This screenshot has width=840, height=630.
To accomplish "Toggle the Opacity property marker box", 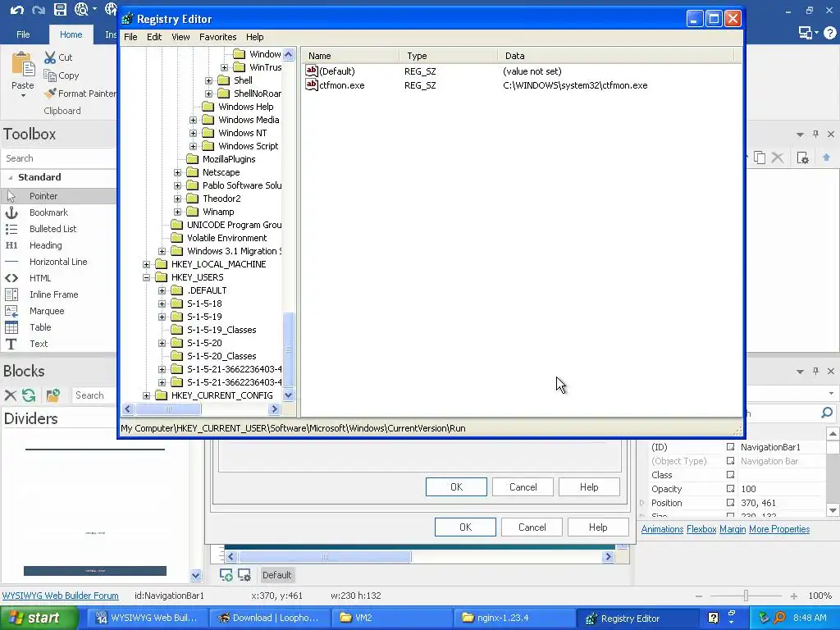I will pyautogui.click(x=730, y=489).
